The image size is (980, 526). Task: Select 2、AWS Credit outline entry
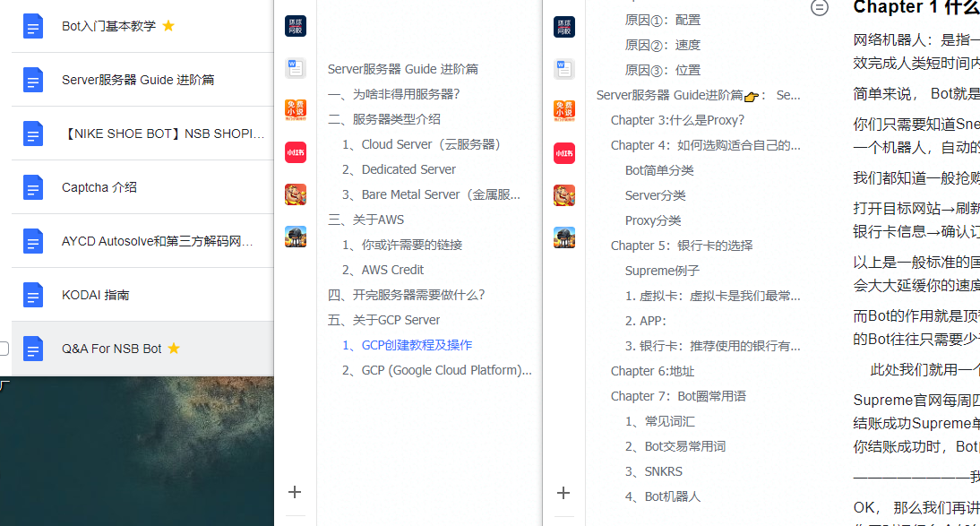coord(383,270)
